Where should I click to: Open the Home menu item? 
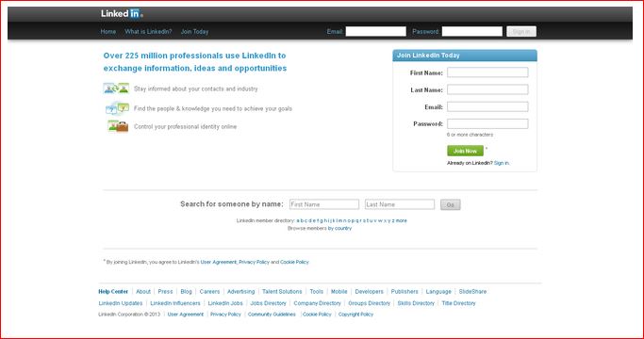click(108, 32)
